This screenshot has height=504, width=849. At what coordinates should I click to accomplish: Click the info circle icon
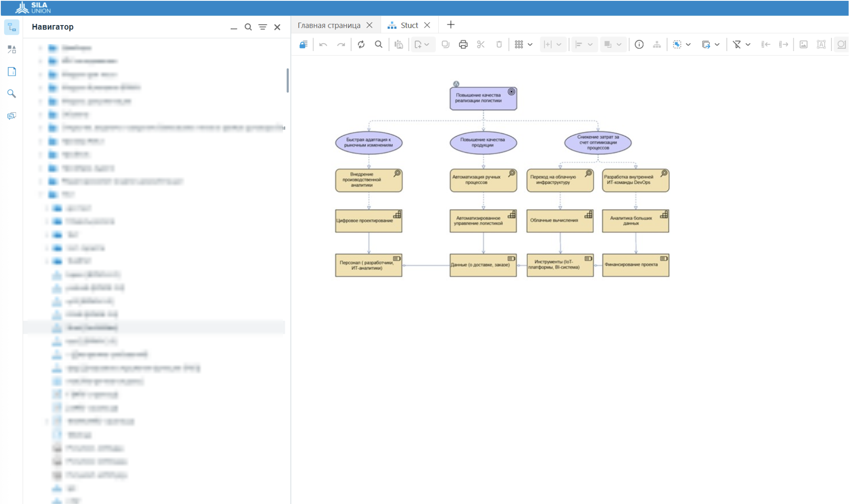[639, 44]
